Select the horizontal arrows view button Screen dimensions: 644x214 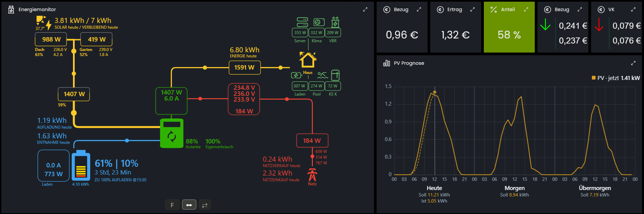[189, 205]
